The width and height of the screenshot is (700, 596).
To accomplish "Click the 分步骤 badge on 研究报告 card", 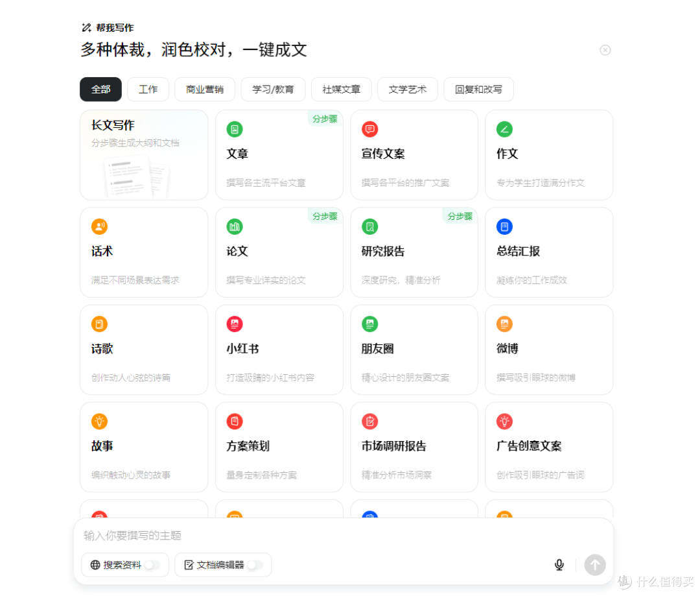I will 460,216.
